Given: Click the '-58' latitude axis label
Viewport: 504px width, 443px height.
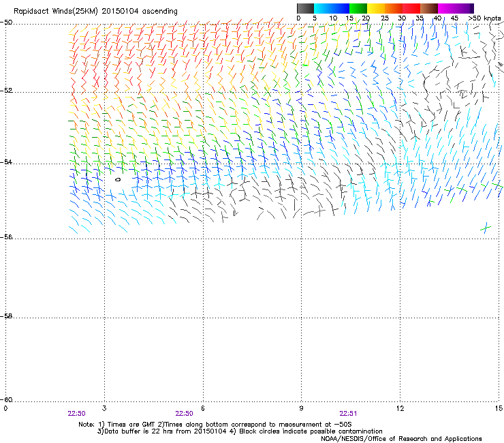Looking at the screenshot, I should (6, 316).
